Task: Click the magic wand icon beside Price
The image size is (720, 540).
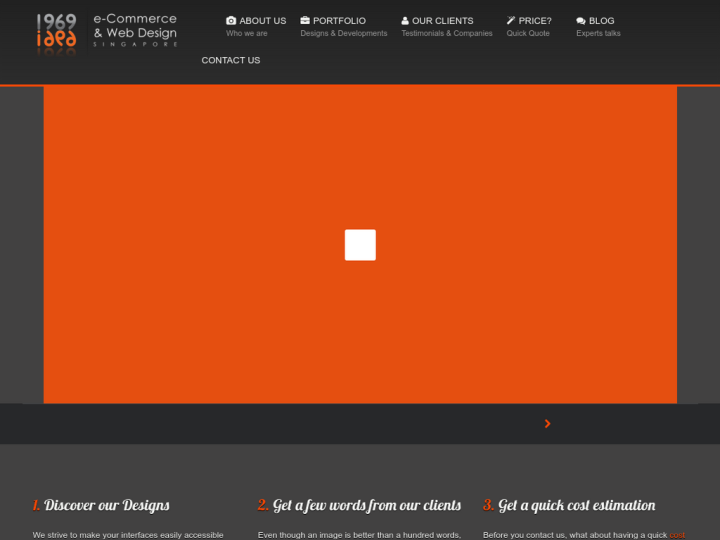Action: point(511,20)
